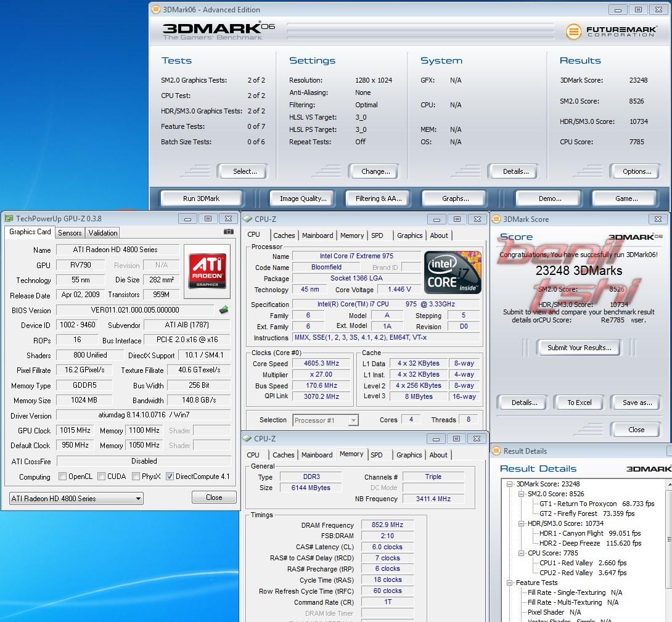
Task: Collapse the SM2.0 Score: 8526 node
Action: click(x=521, y=494)
